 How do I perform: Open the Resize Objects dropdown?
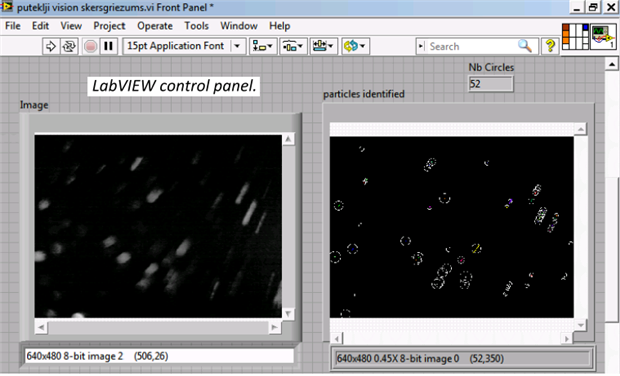tap(323, 46)
